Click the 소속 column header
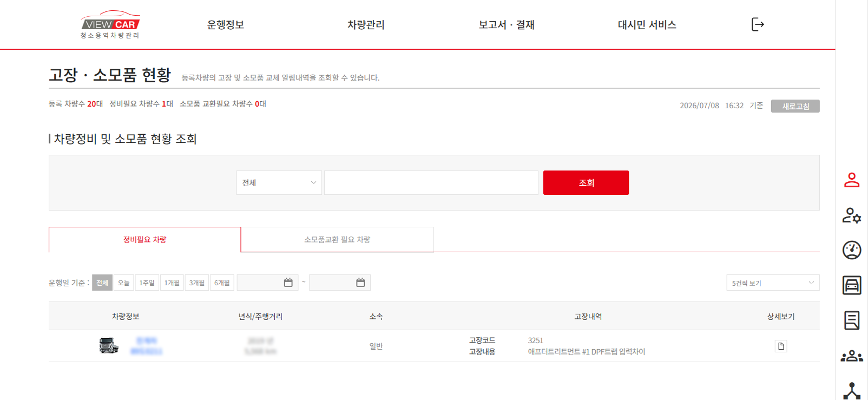 pos(376,316)
